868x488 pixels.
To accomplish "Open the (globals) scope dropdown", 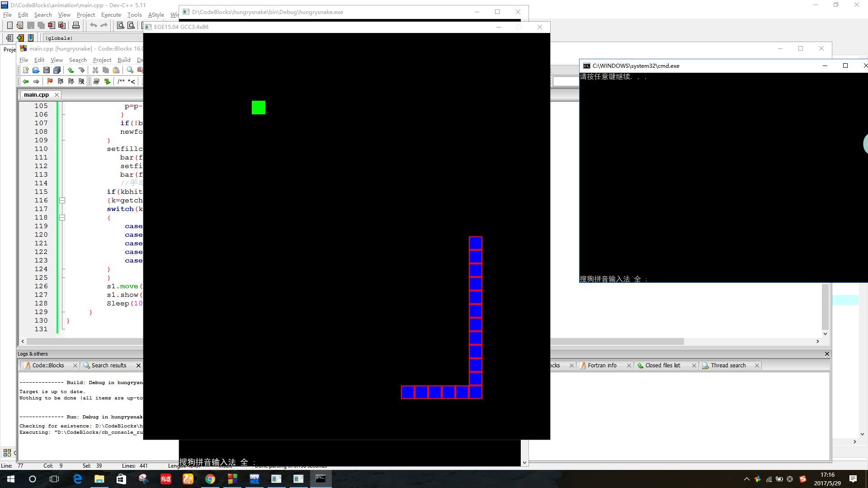I will 59,38.
